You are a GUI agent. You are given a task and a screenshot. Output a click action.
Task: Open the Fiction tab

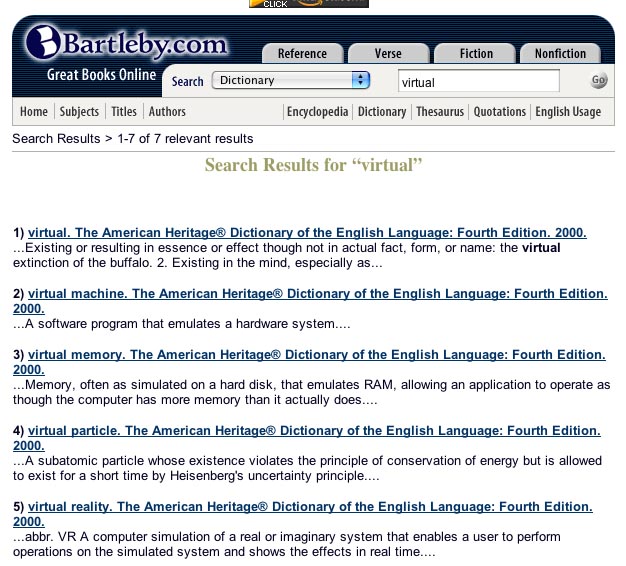(476, 53)
